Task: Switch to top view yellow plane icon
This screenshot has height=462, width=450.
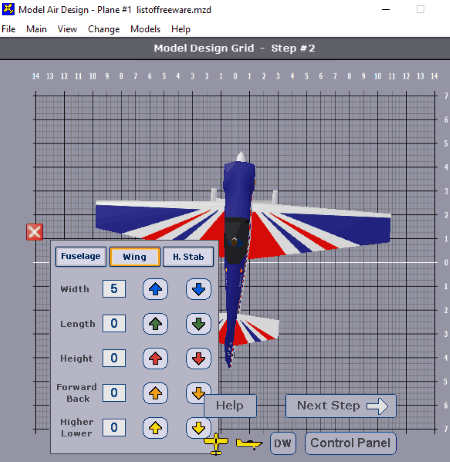Action: pyautogui.click(x=216, y=444)
